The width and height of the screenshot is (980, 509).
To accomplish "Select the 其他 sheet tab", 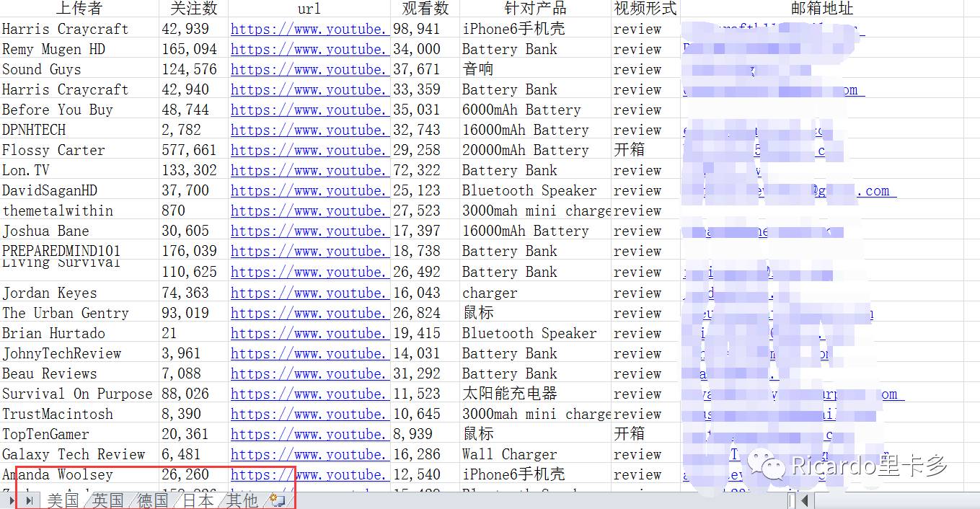I will tap(242, 500).
